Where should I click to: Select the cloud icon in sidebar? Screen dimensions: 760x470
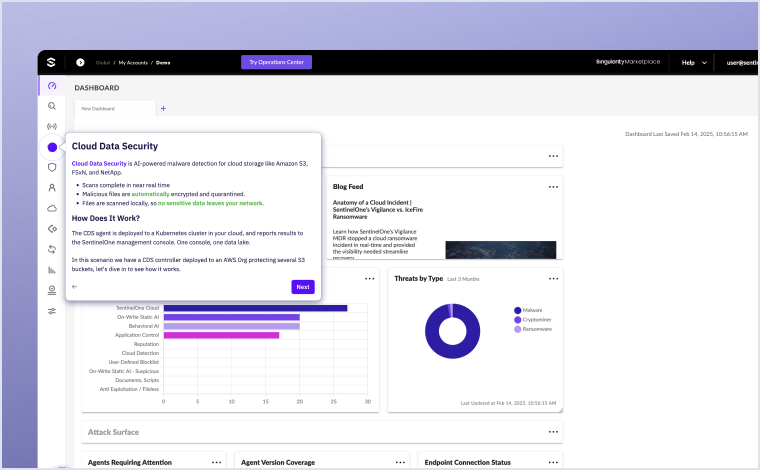52,208
